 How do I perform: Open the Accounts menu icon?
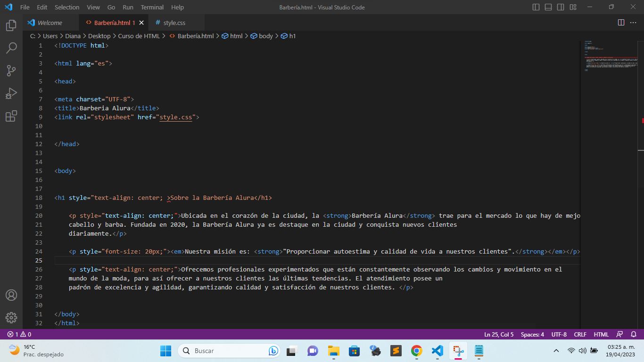11,295
